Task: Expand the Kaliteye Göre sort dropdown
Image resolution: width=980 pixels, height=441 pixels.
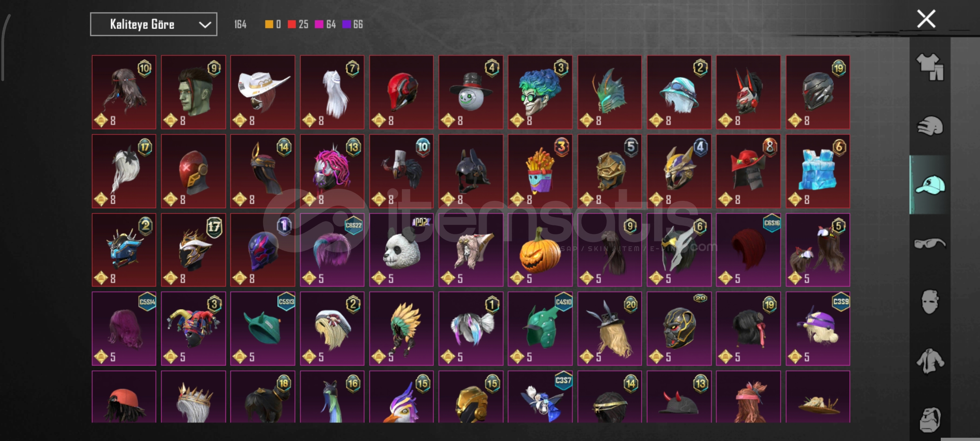Action: point(154,24)
